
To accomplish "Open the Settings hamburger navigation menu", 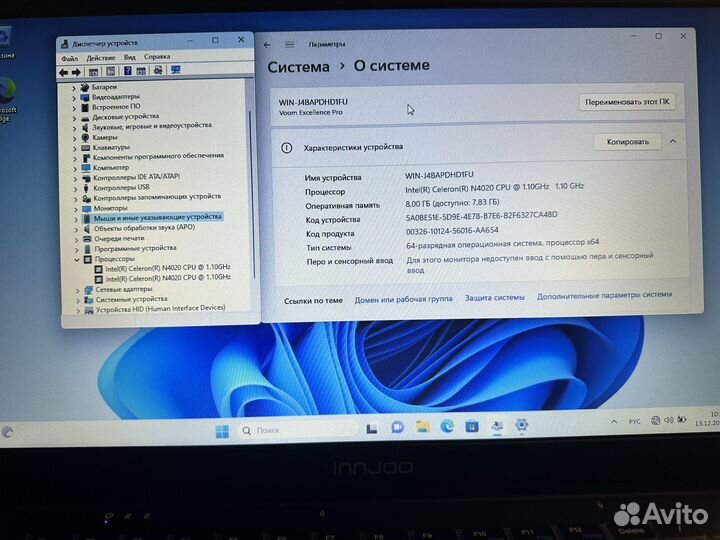I will (x=288, y=45).
